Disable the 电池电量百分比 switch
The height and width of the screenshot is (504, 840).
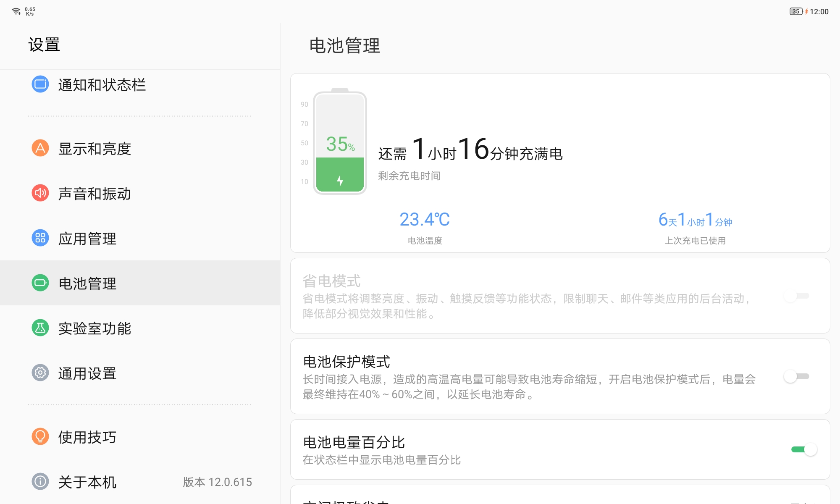coord(802,449)
